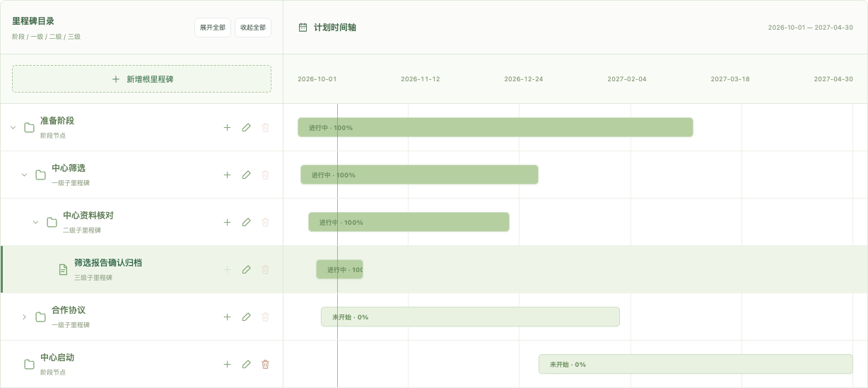Click the 中心资料核对 Gantt progress bar

409,223
